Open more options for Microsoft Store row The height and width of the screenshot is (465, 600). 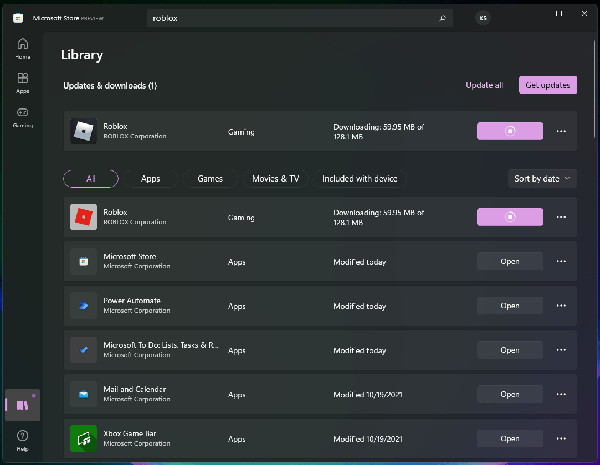(x=561, y=261)
